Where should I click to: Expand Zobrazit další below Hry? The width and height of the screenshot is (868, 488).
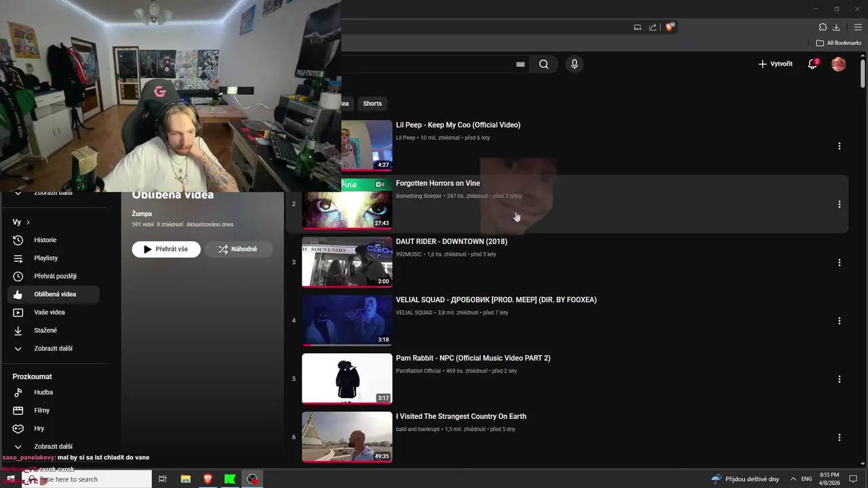tap(54, 447)
